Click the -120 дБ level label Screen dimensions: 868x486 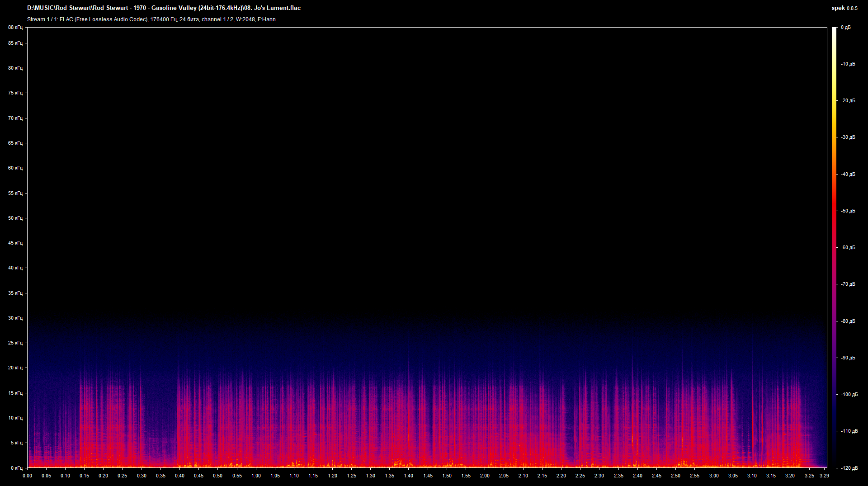click(849, 468)
